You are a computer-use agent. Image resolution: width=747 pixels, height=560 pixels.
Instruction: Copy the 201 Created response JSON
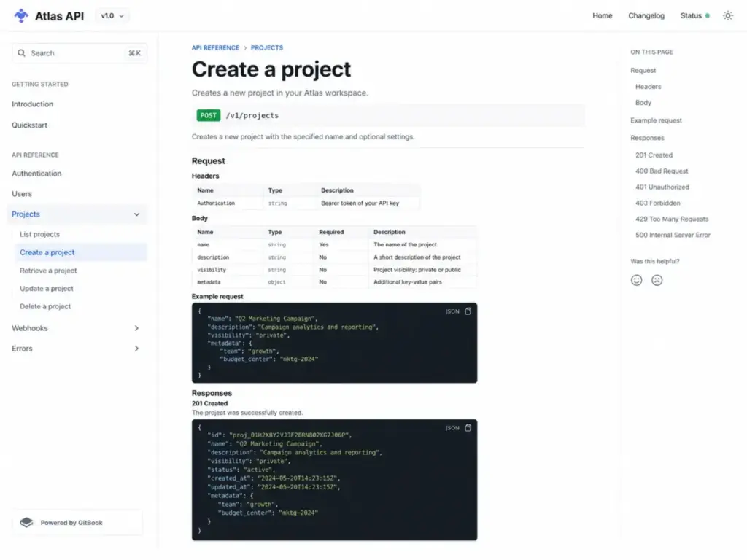pos(468,427)
